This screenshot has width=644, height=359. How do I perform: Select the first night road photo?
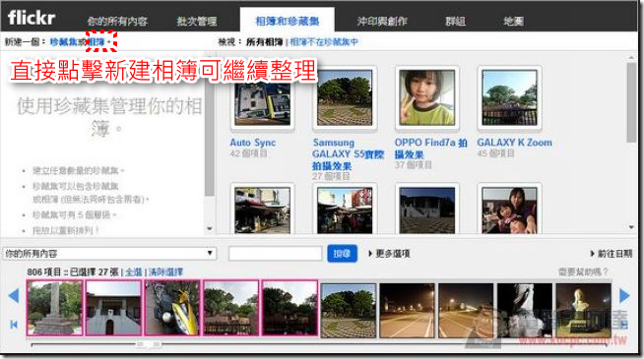(x=407, y=311)
